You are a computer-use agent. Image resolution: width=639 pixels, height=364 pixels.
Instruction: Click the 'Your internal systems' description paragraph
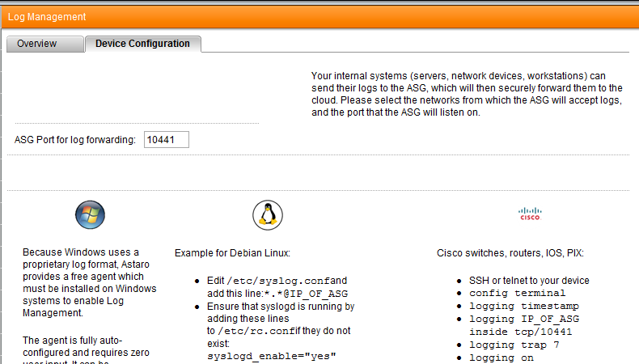(x=467, y=94)
